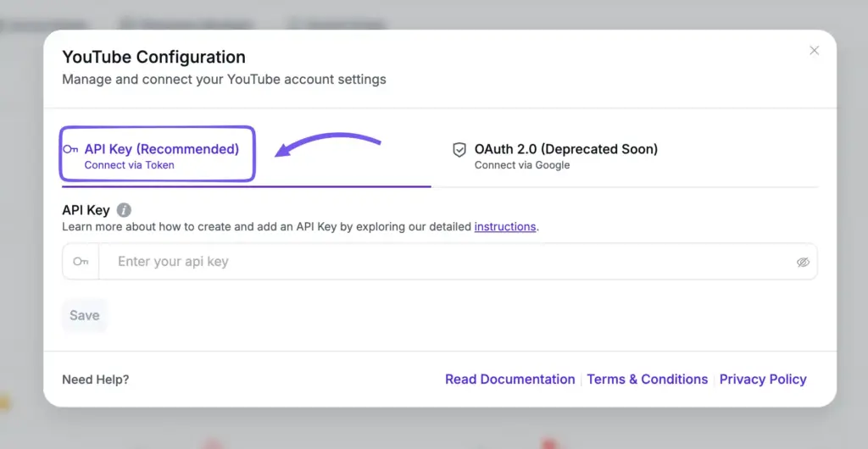
Task: Click the 'Need Help?' text
Action: (x=95, y=380)
